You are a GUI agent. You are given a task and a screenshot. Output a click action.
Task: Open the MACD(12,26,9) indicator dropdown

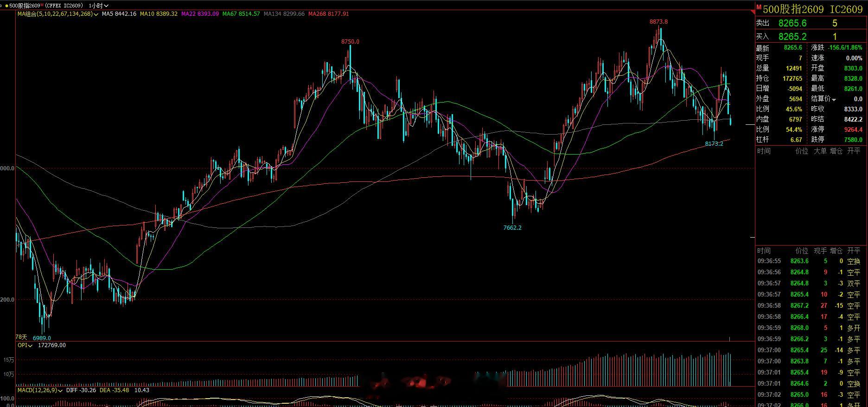click(x=39, y=390)
